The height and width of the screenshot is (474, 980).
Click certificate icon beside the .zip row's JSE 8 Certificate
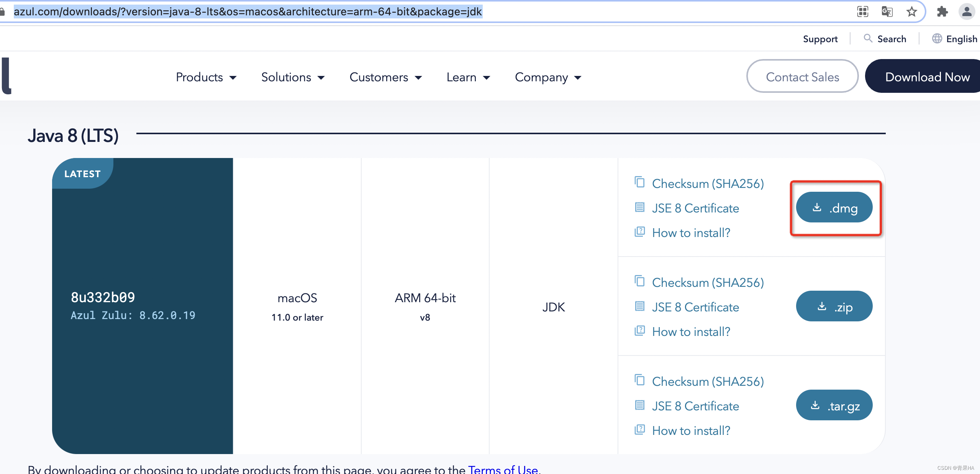639,306
